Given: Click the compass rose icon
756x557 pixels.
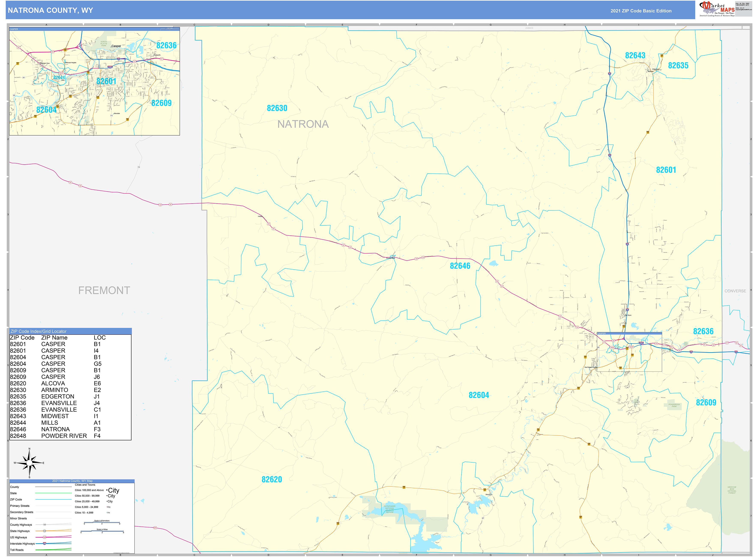Looking at the screenshot, I should pos(29,463).
